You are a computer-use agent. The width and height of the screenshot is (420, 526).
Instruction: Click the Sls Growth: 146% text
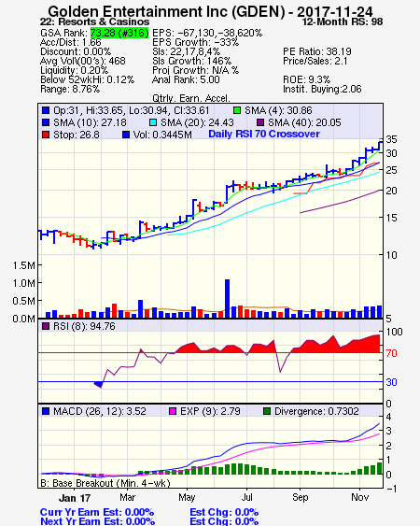click(x=191, y=61)
